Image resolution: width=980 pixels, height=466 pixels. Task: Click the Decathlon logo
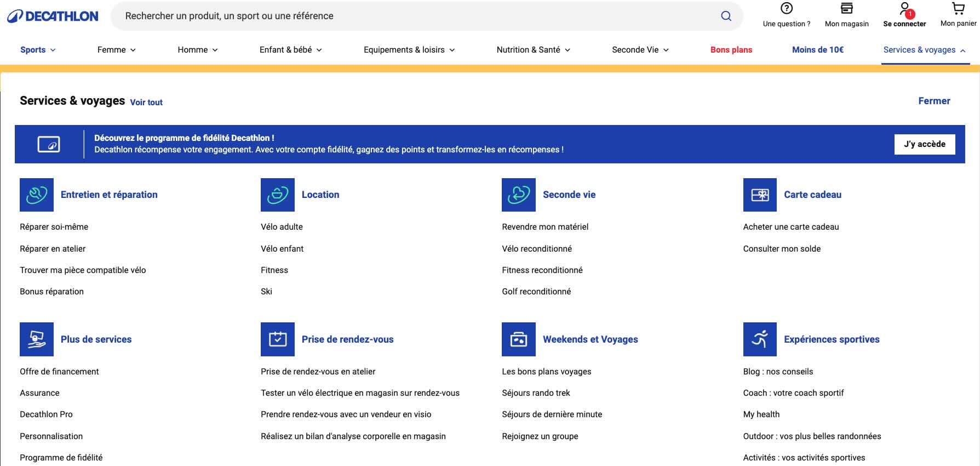(53, 16)
